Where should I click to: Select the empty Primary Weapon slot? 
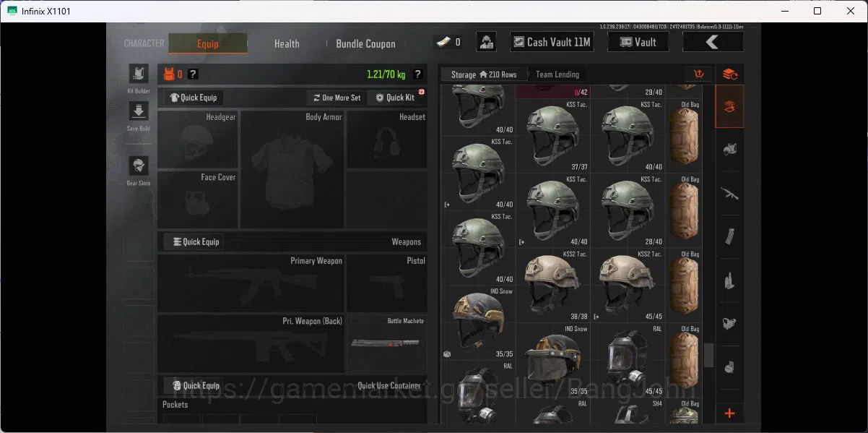point(251,283)
